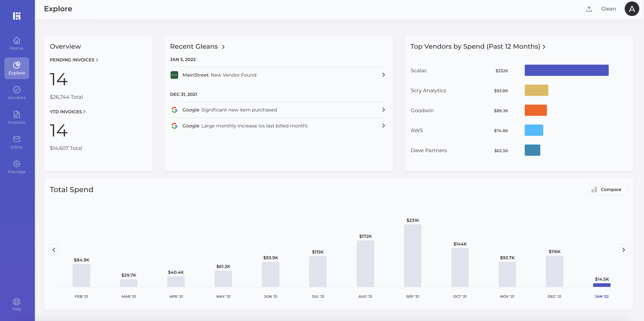Click the export/share icon near Glean
Screen dimensions: 644x321
(589, 9)
